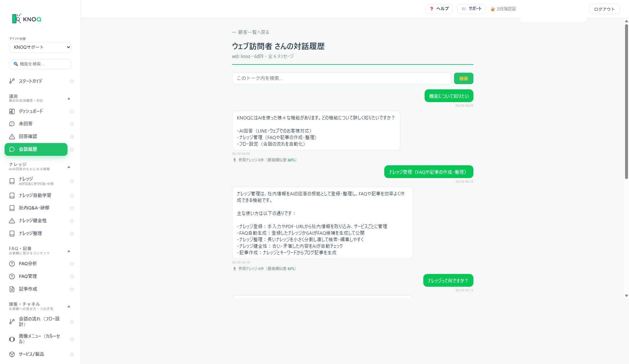Click the 会話履歴 chat bubble icon
Viewport: 629px width, 364px height.
click(12, 149)
